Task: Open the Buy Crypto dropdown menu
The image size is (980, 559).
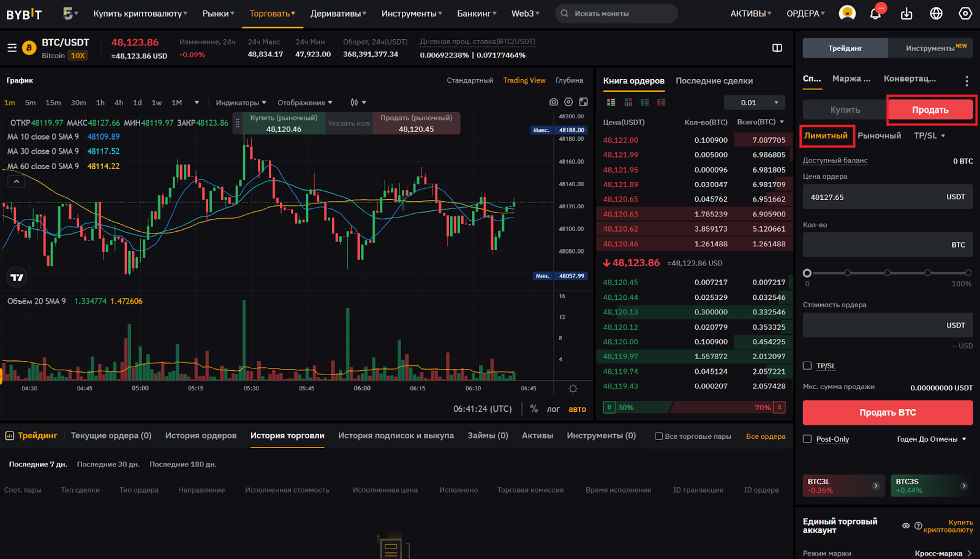Action: pyautogui.click(x=140, y=13)
